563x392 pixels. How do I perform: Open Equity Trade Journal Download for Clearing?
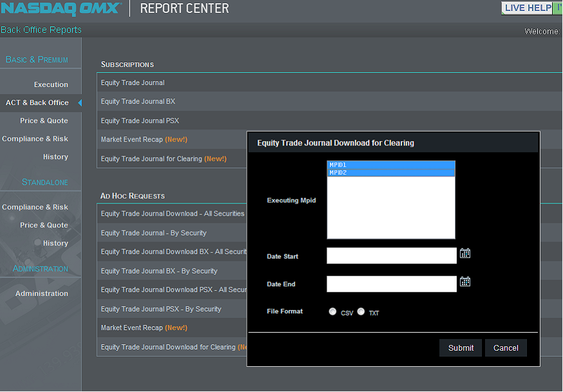tap(173, 347)
